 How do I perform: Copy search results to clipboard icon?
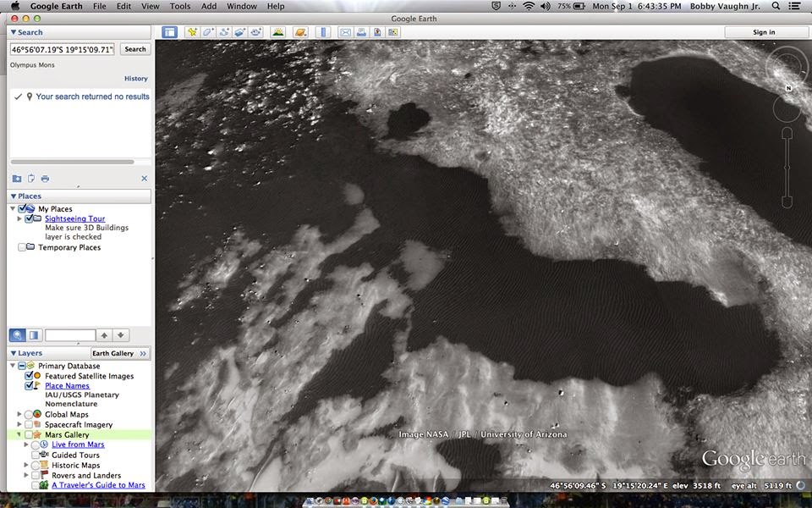click(x=31, y=179)
